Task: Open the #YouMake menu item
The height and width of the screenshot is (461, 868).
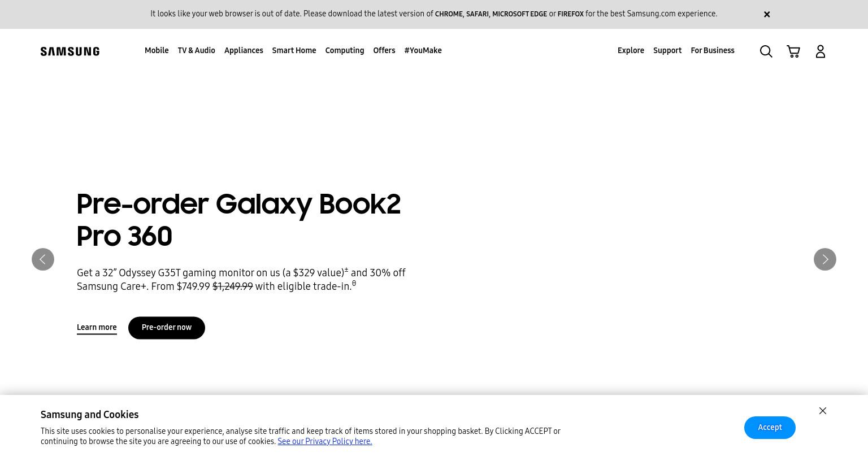Action: 423,51
